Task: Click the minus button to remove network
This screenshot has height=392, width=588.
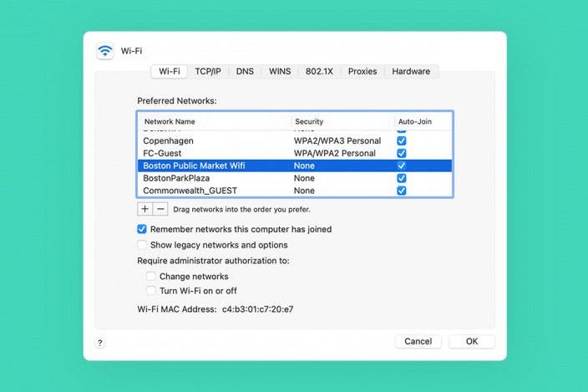Action: coord(160,209)
